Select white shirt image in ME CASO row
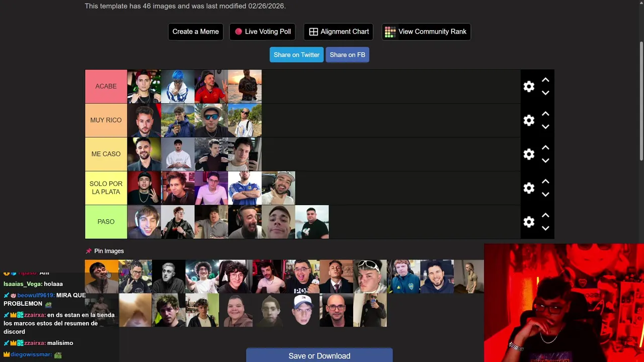Viewport: 644px width, 362px height. click(178, 154)
